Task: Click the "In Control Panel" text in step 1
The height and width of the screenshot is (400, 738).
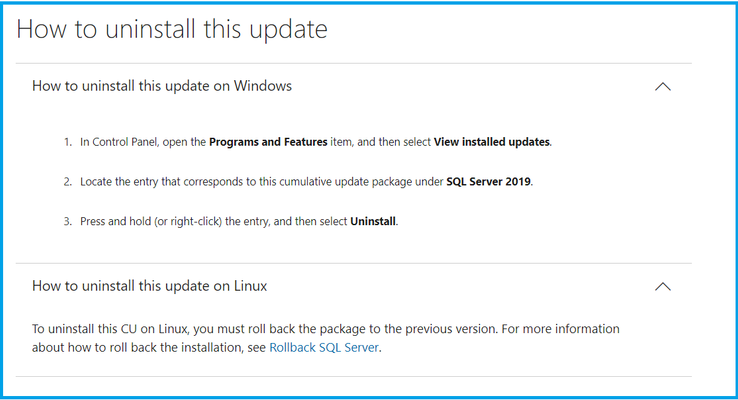Action: (119, 142)
